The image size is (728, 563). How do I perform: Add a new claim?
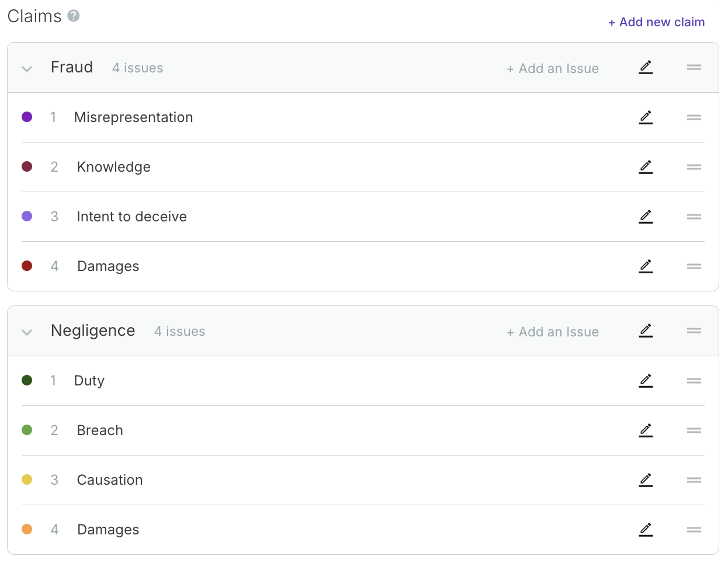(x=656, y=22)
